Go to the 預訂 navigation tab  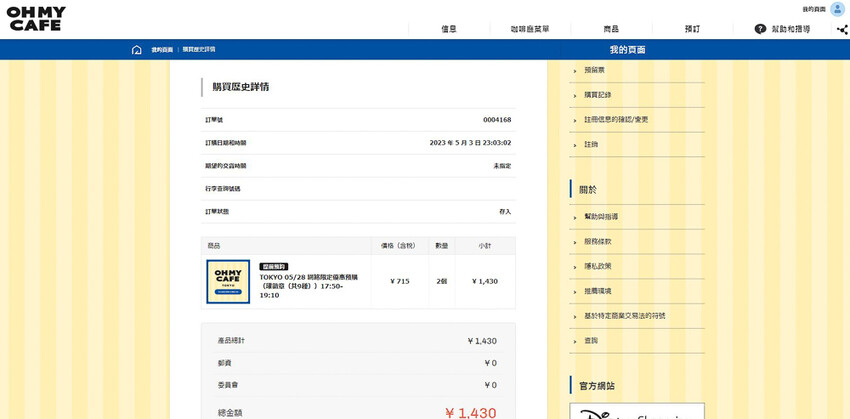coord(692,29)
